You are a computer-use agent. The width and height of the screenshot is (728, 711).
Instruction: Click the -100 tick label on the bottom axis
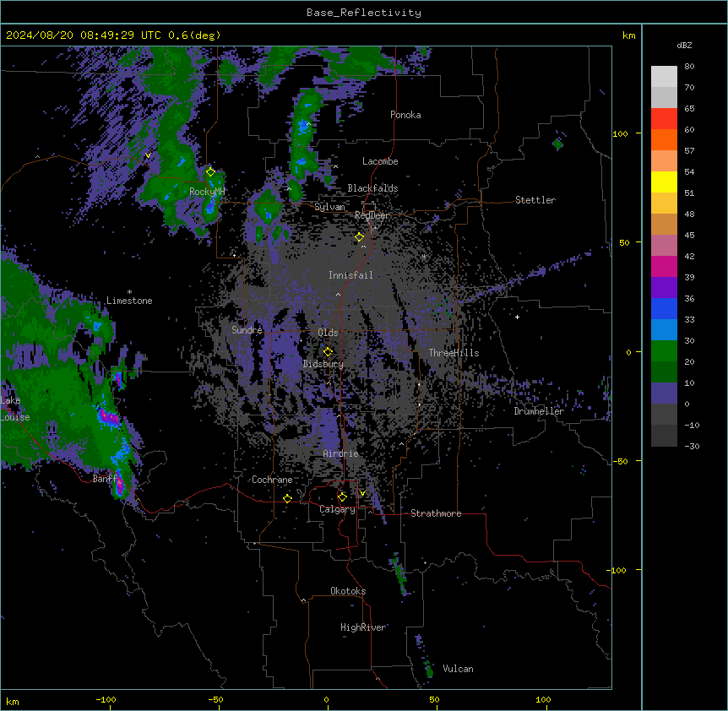(106, 699)
